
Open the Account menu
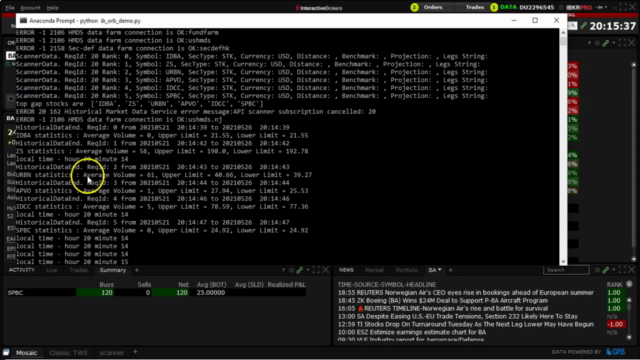click(30, 8)
